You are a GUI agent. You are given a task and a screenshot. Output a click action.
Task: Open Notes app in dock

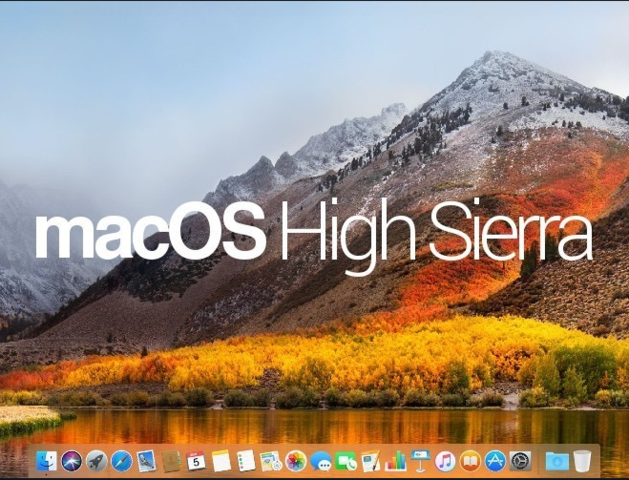[221, 461]
